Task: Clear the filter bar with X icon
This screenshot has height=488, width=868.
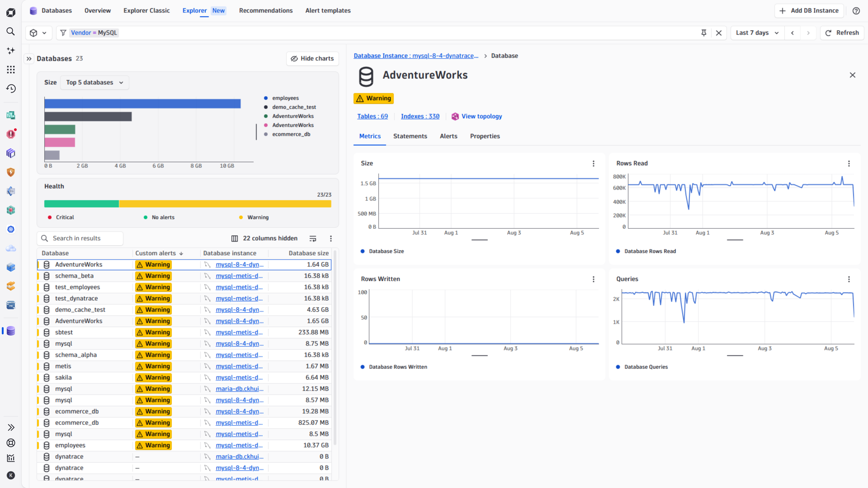Action: (x=719, y=33)
